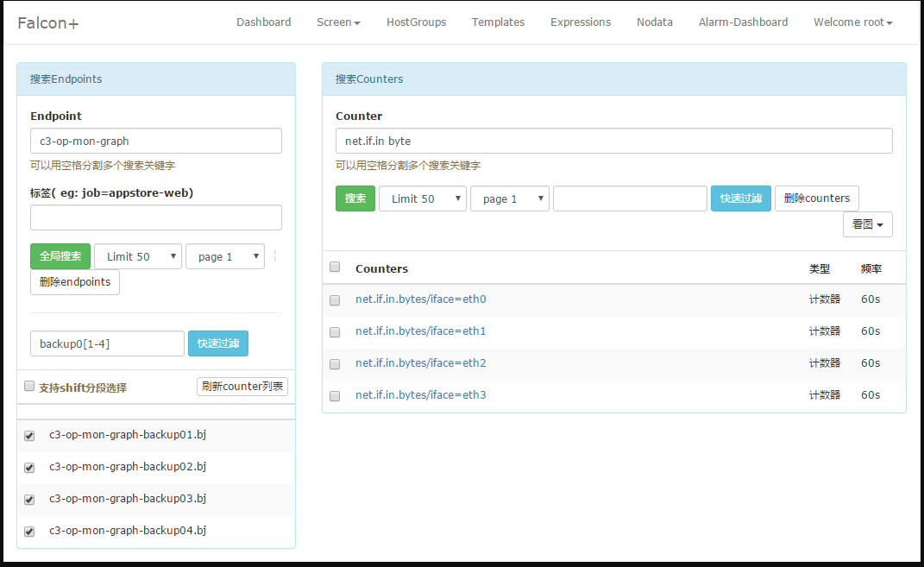Click the 删除endpoints button
Viewport: 924px width, 567px height.
pyautogui.click(x=75, y=282)
